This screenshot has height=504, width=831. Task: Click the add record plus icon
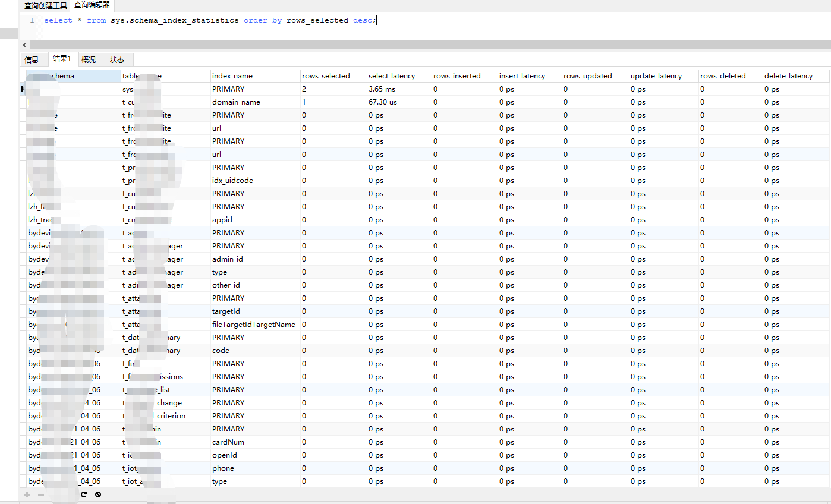(x=27, y=494)
